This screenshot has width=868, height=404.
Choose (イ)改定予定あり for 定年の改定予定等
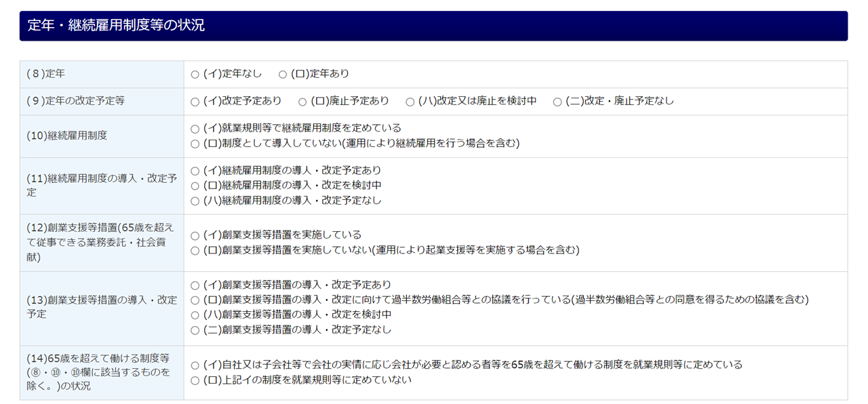[195, 102]
